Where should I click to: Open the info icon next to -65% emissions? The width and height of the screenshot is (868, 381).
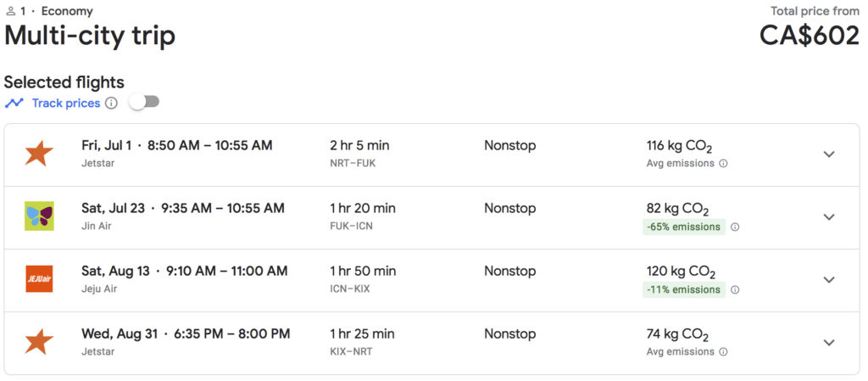click(x=735, y=227)
